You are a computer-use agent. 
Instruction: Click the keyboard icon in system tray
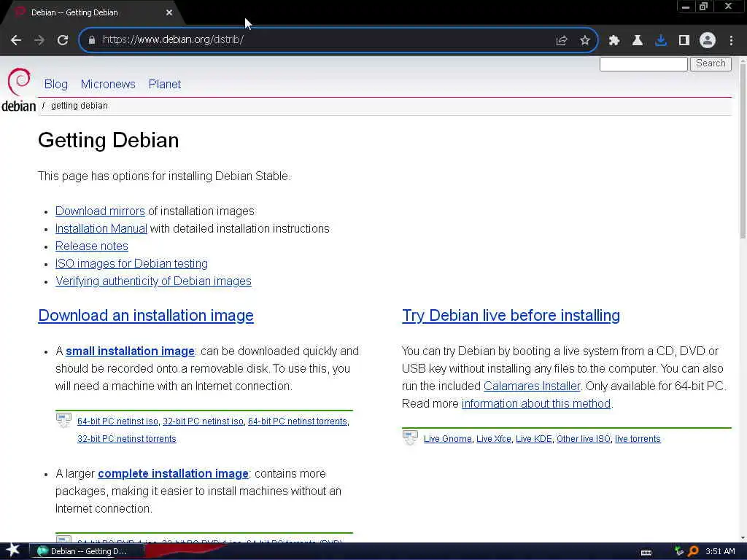(x=646, y=553)
